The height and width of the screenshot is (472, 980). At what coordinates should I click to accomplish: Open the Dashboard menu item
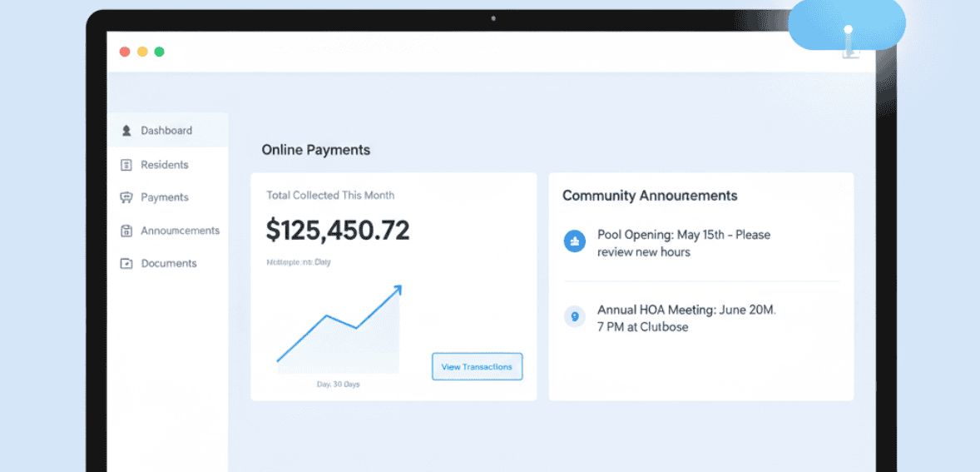coord(167,131)
